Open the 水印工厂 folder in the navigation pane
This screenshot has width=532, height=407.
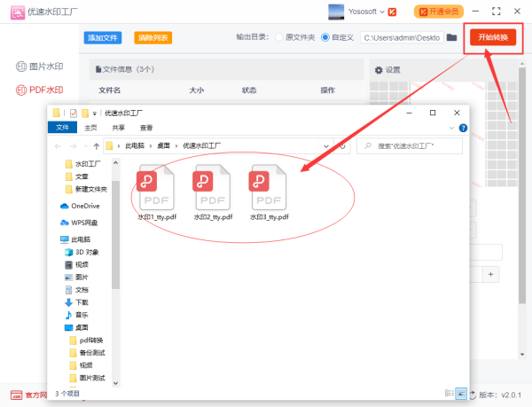point(83,164)
